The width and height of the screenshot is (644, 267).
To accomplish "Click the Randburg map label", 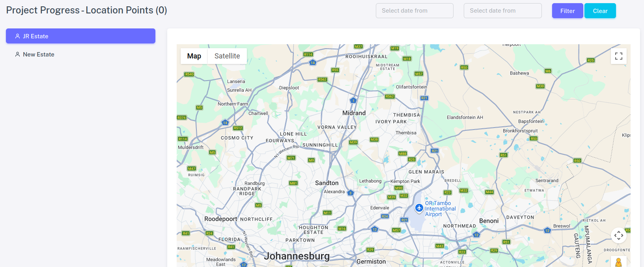I will coord(255,183).
